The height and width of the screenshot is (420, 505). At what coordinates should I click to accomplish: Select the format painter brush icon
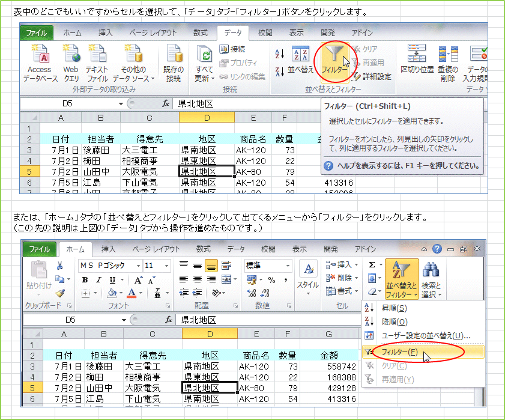59,293
